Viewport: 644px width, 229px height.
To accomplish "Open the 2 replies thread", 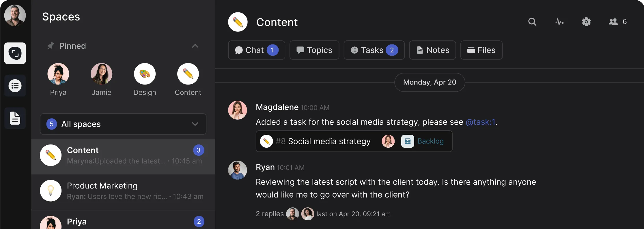I will (x=270, y=214).
